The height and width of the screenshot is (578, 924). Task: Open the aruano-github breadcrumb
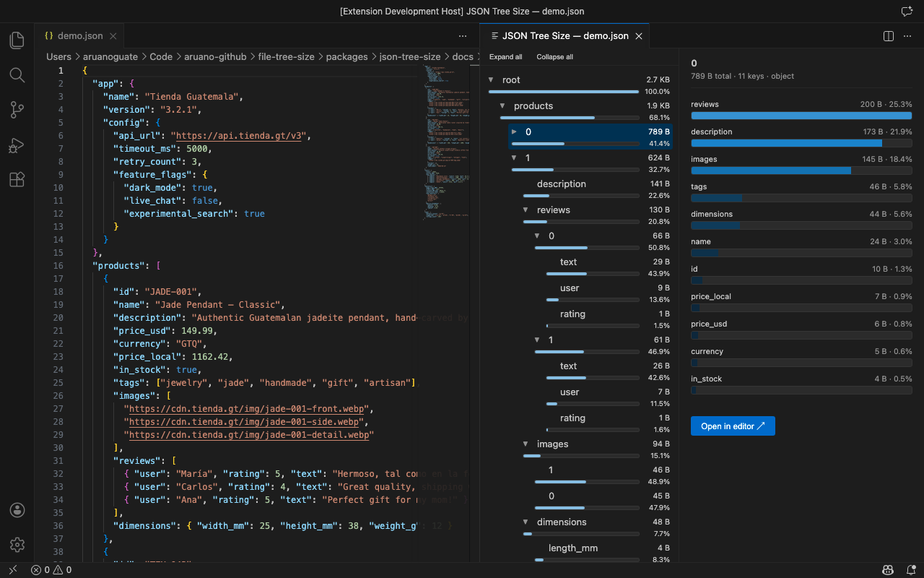(215, 56)
